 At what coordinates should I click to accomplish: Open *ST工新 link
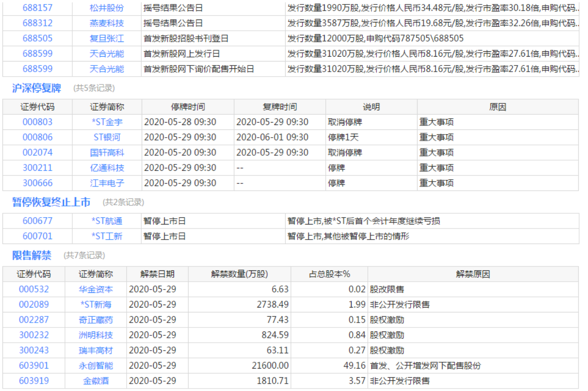click(x=107, y=236)
